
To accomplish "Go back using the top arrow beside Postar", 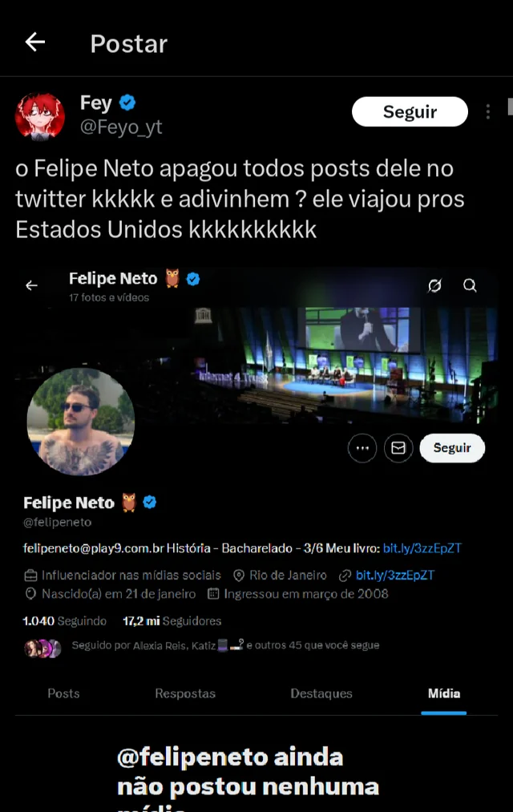I will (x=35, y=42).
